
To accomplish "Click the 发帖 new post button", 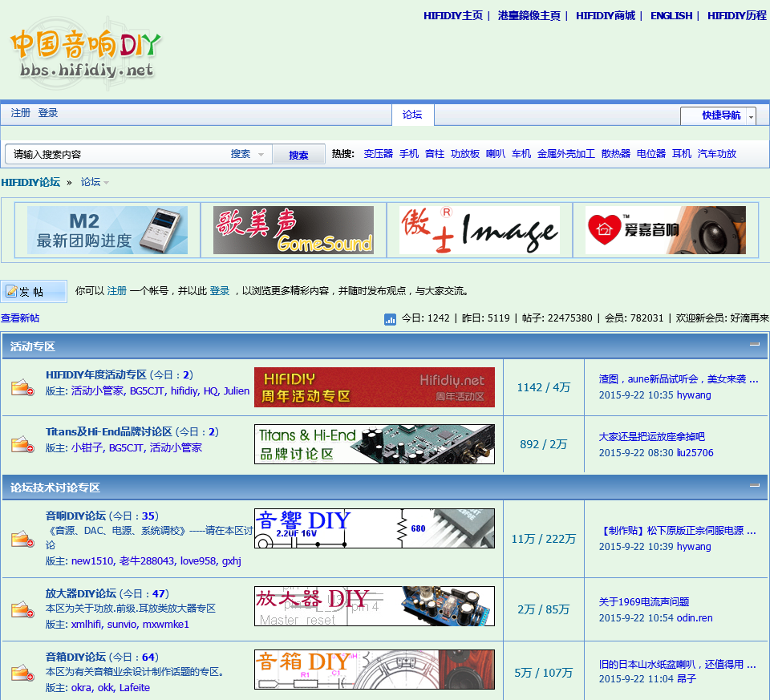I will [x=34, y=292].
